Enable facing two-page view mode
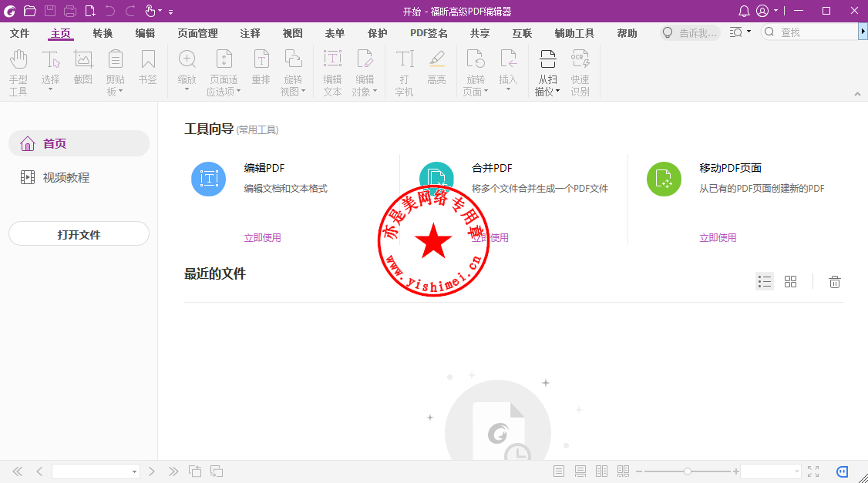 point(602,471)
